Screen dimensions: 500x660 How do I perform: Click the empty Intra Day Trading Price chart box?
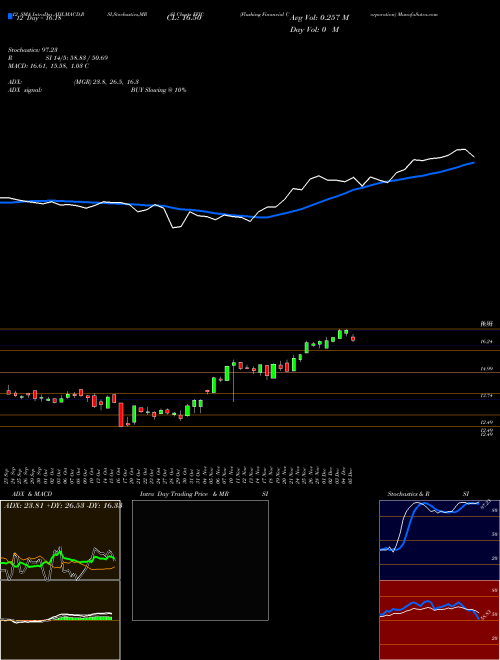point(200,560)
